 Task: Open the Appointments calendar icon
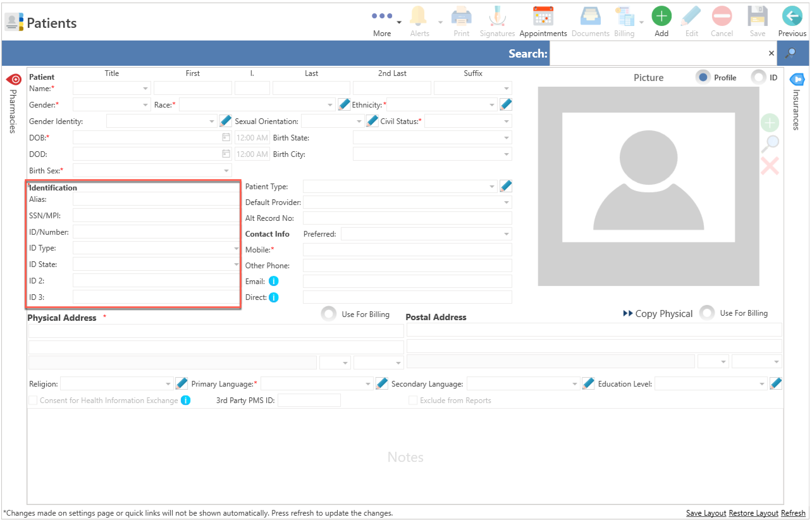pos(543,16)
